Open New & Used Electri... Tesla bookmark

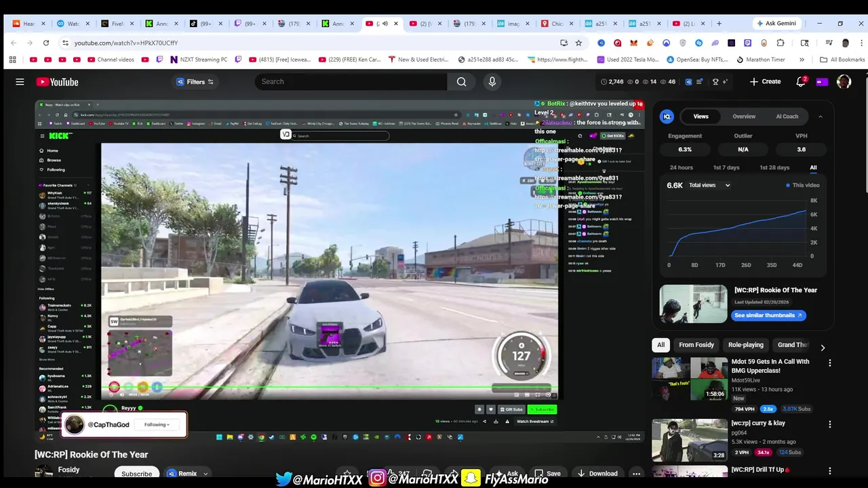click(x=418, y=60)
